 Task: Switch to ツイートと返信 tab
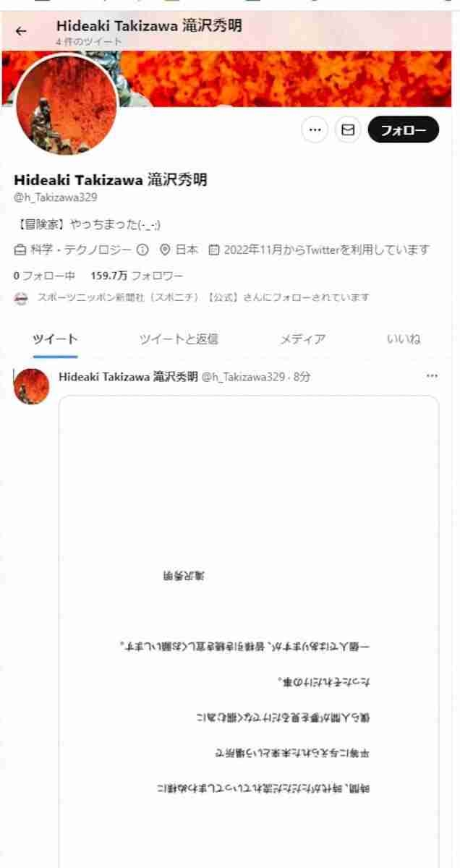(x=179, y=339)
